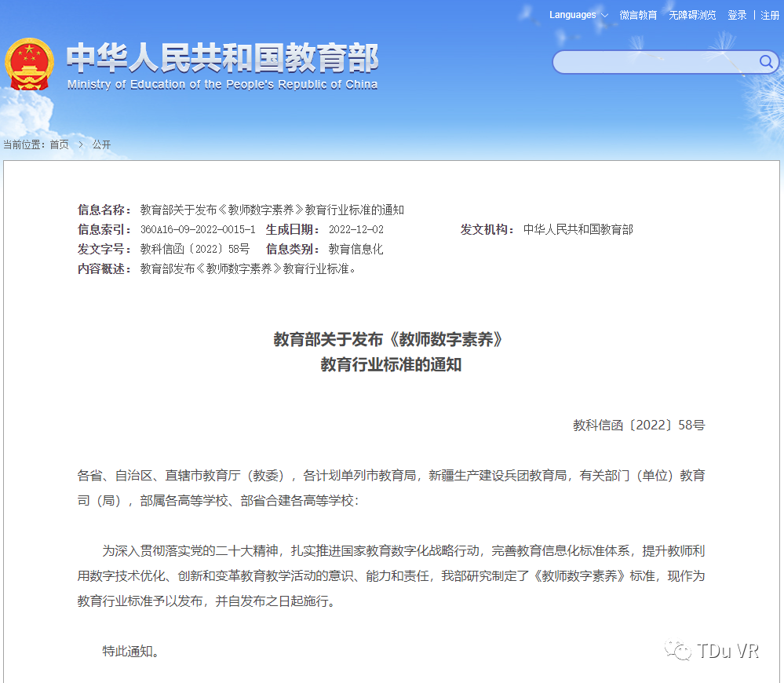Viewport: 784px width, 683px height.
Task: Click the Ministry of Education English subtitle
Action: click(x=223, y=85)
